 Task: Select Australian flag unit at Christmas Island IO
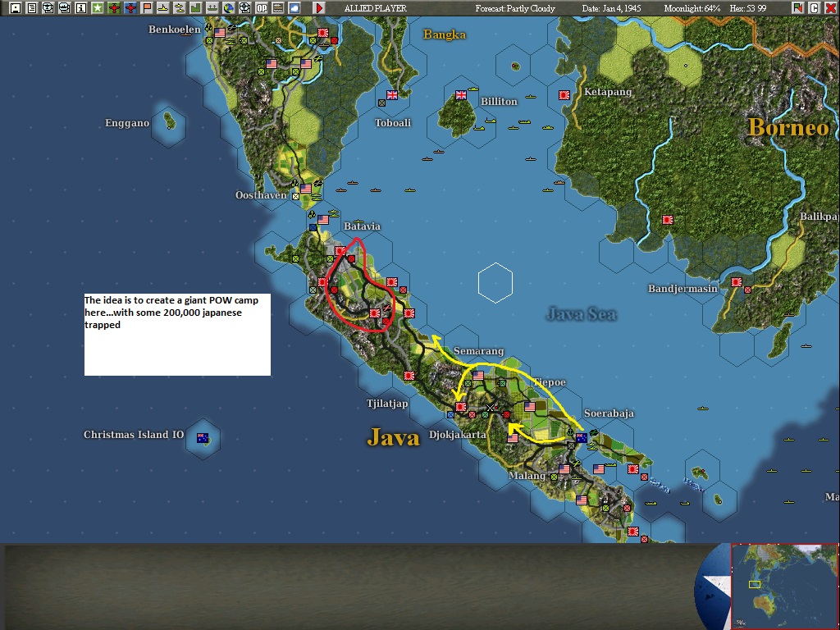pyautogui.click(x=203, y=438)
